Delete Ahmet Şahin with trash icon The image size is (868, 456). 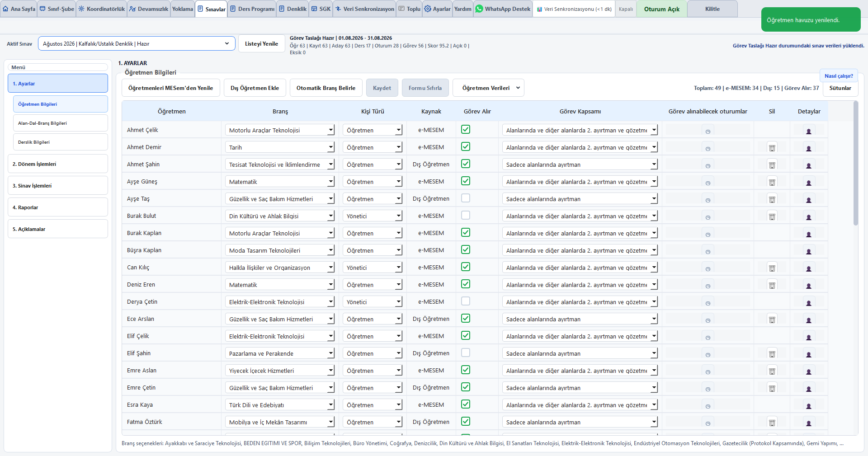pyautogui.click(x=772, y=165)
